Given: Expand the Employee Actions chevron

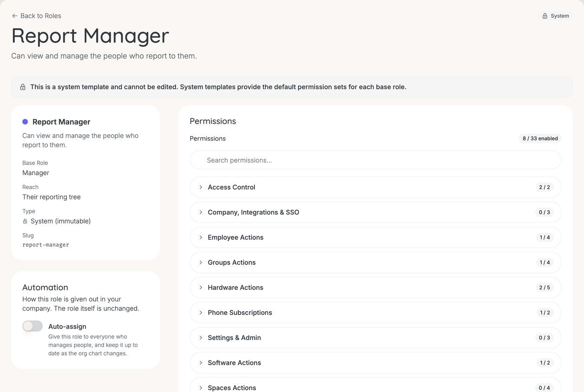Looking at the screenshot, I should click(201, 237).
